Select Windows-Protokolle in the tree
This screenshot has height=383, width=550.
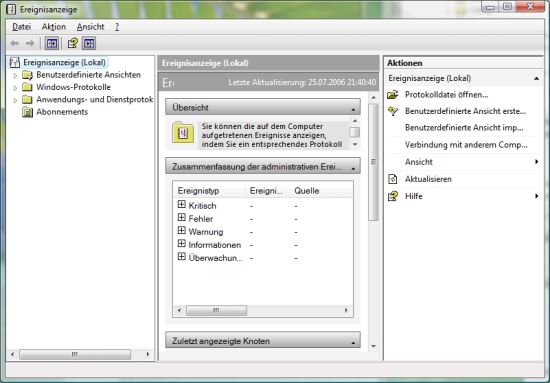tap(73, 87)
